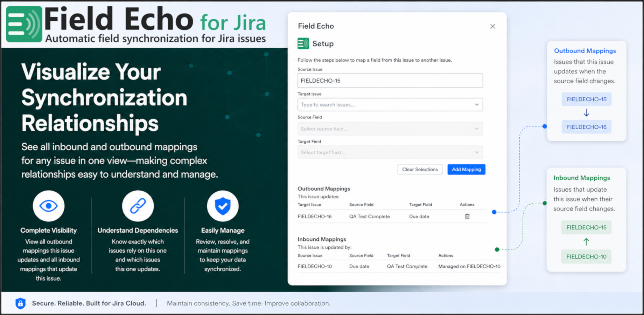Click the Outbound Mappings card heading

point(585,51)
